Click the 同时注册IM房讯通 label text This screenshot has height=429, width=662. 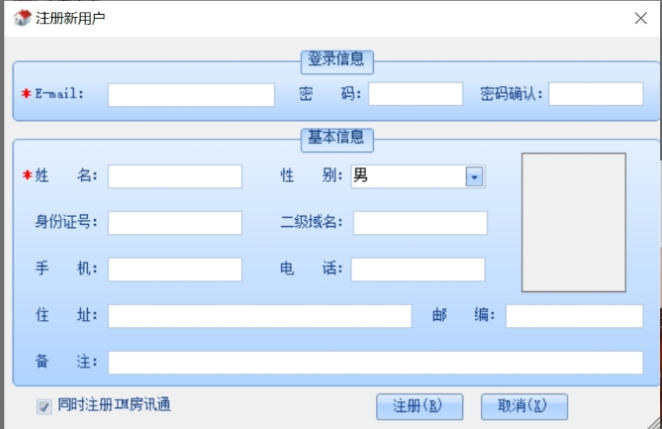114,406
